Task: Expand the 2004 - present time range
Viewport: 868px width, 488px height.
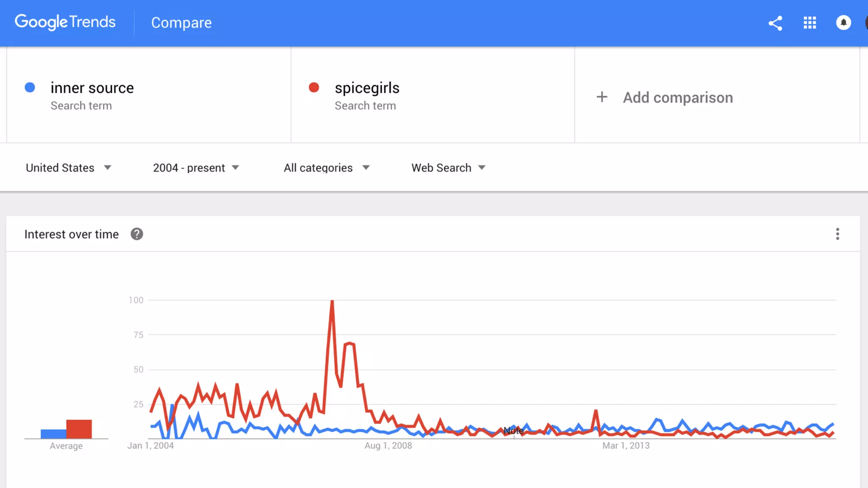Action: coord(196,168)
